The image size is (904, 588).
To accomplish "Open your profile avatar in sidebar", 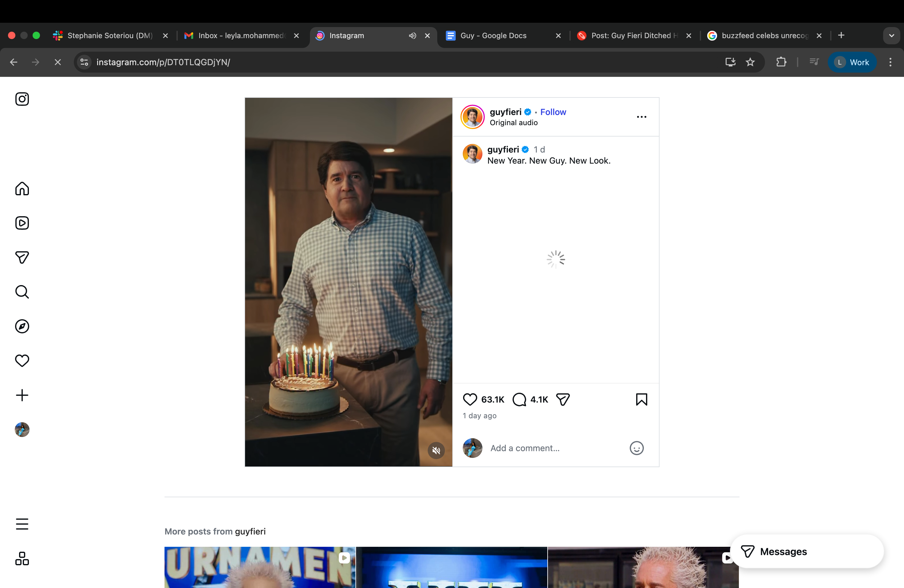I will (22, 430).
